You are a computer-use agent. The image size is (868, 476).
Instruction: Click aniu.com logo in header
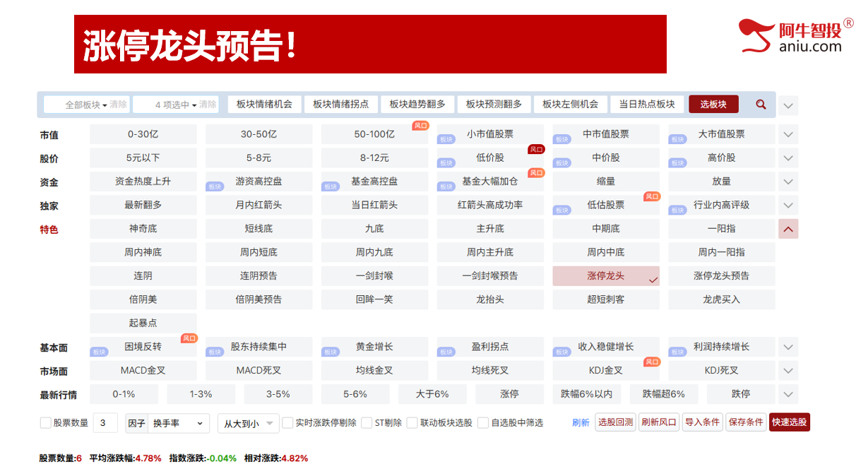797,35
